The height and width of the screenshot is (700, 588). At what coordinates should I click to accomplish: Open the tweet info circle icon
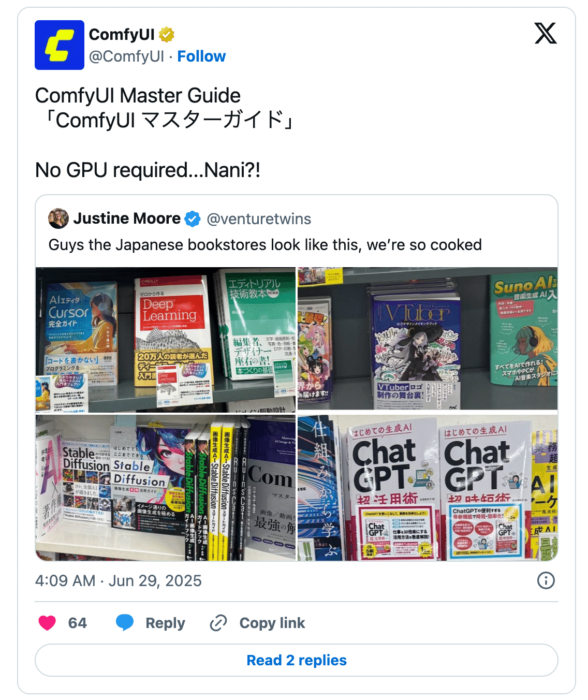click(x=546, y=580)
